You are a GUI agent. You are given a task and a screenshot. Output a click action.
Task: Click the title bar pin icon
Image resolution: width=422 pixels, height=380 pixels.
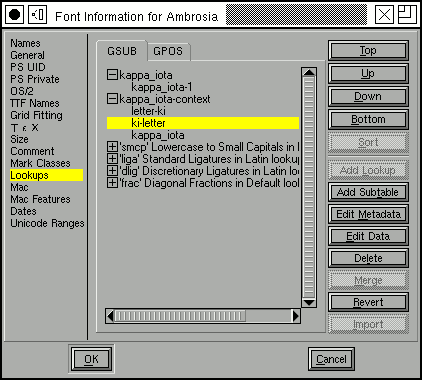coord(37,15)
